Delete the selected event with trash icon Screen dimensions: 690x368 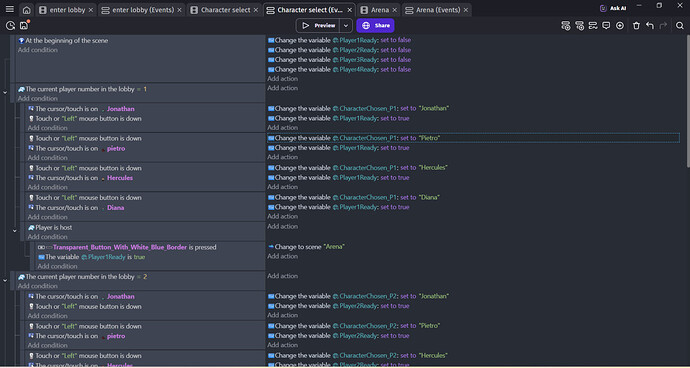(636, 26)
